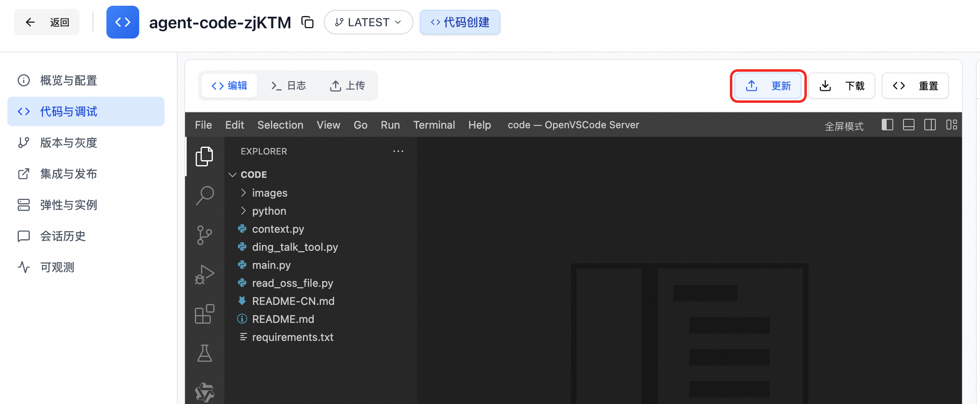Open the bottom assistant icon in activity bar
Image resolution: width=980 pixels, height=404 pixels.
pyautogui.click(x=205, y=393)
